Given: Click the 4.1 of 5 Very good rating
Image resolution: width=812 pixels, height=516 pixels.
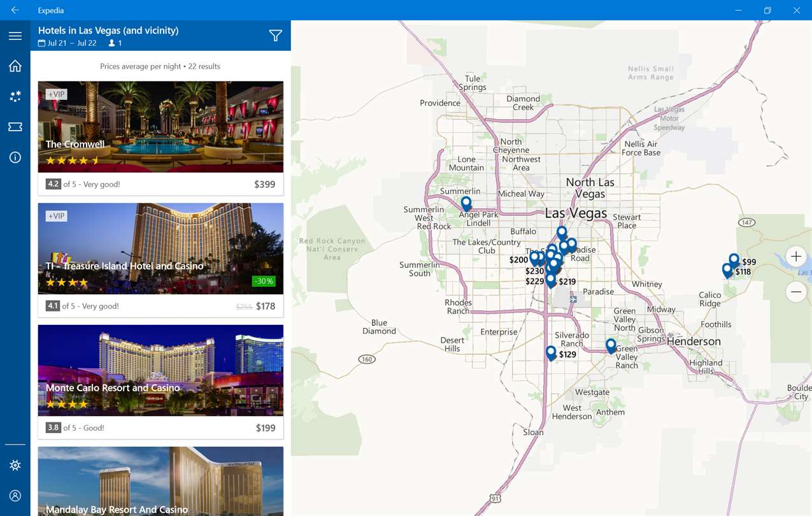Looking at the screenshot, I should coord(82,306).
